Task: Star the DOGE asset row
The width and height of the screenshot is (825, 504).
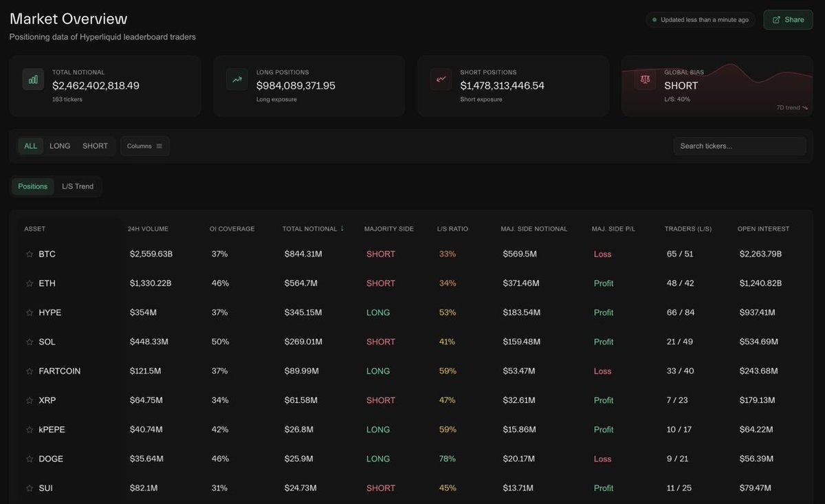Action: coord(30,459)
